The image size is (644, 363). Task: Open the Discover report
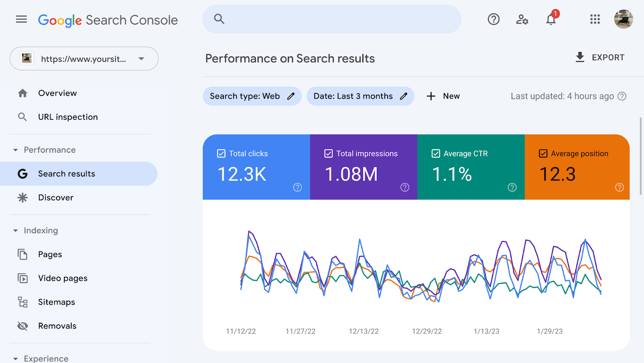[56, 197]
